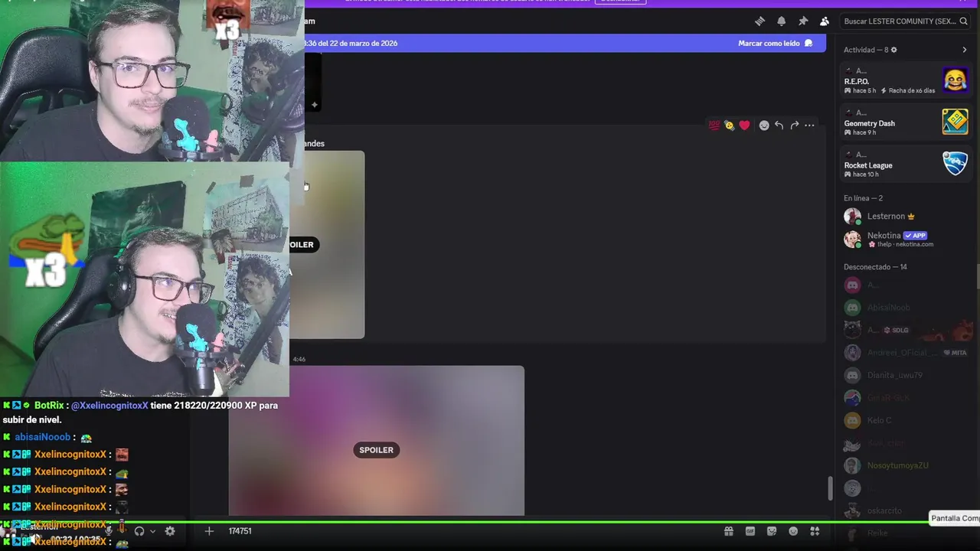Click the chat message scrollbar thumb
This screenshot has width=980, height=551.
830,488
